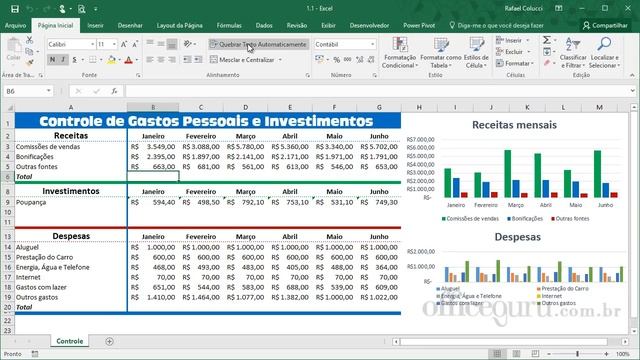
Task: Open the Name Box dropdown arrow
Action: point(49,91)
